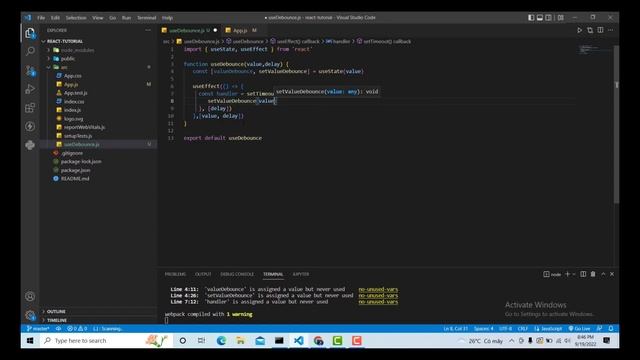Switch to the DEBUG CONSOLE tab
Screen dimensions: 640x360
point(237,274)
